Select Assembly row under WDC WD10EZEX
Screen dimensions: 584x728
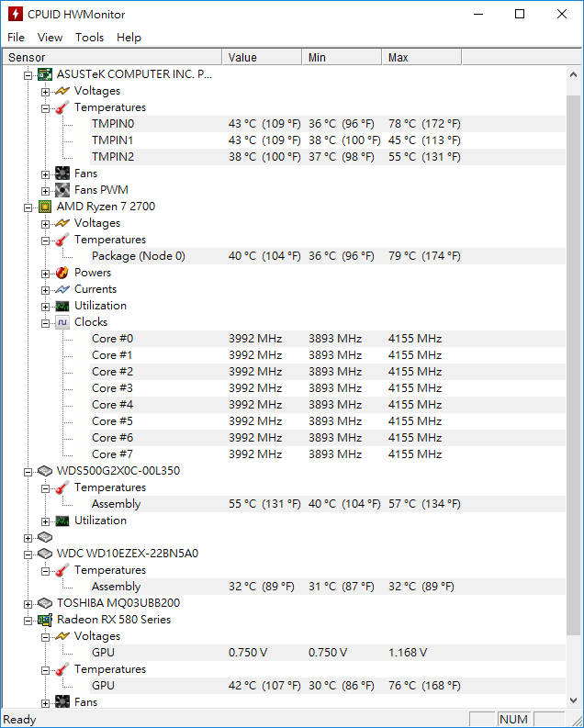coord(328,587)
